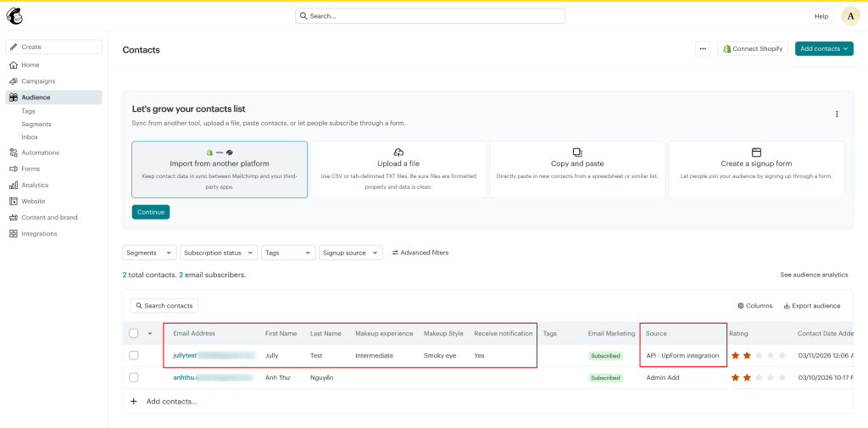Click the Advanced filters sliders icon

pyautogui.click(x=395, y=253)
